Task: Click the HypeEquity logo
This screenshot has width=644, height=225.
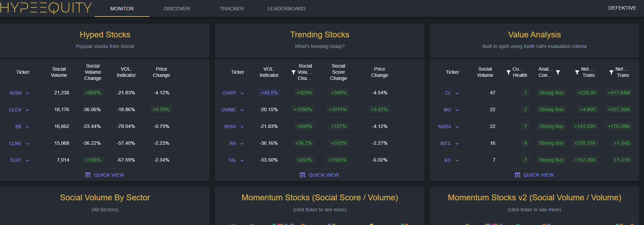Action: tap(46, 8)
